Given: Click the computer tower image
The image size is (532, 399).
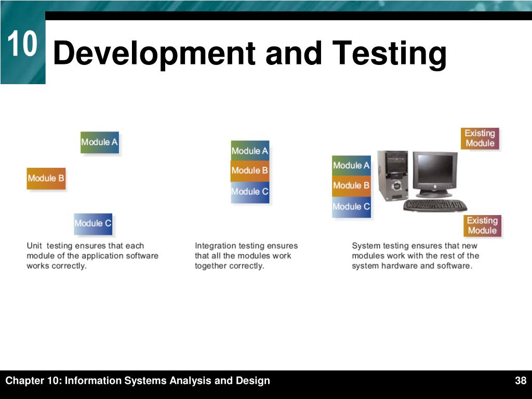Looking at the screenshot, I should 393,176.
